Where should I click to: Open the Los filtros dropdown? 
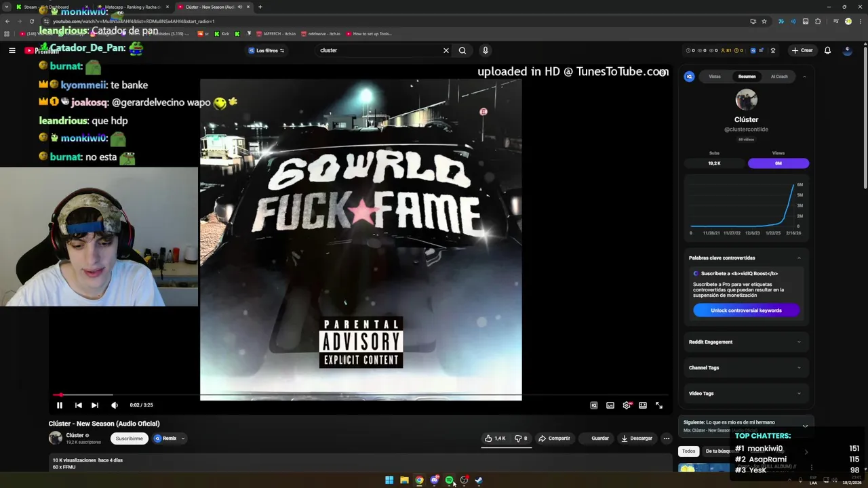(266, 50)
